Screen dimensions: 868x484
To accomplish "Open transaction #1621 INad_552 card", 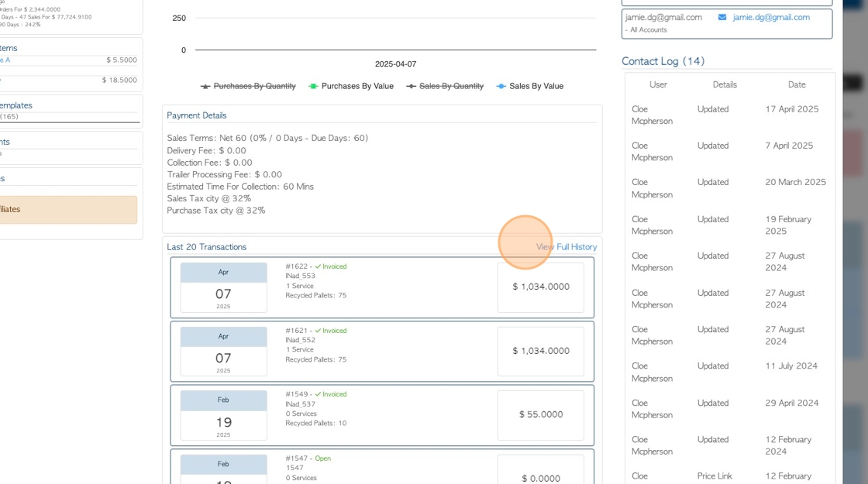I will (x=382, y=352).
